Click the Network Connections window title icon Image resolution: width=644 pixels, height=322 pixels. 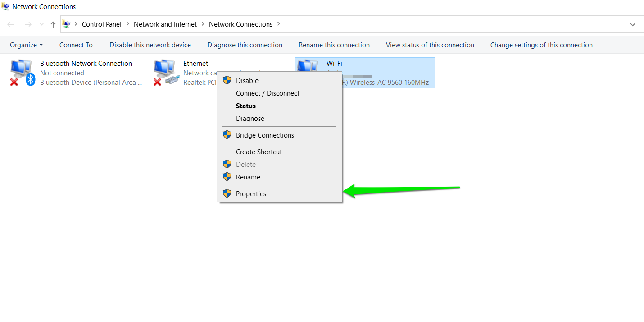pyautogui.click(x=5, y=7)
